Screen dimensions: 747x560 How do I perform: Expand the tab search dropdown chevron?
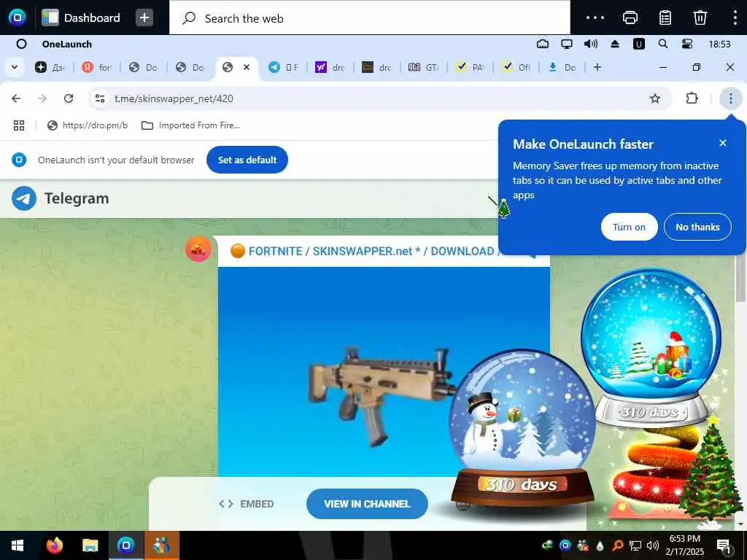click(x=15, y=67)
